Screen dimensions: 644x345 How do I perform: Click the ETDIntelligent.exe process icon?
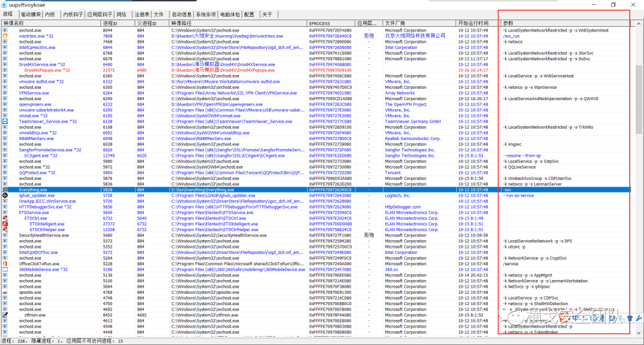pyautogui.click(x=5, y=224)
